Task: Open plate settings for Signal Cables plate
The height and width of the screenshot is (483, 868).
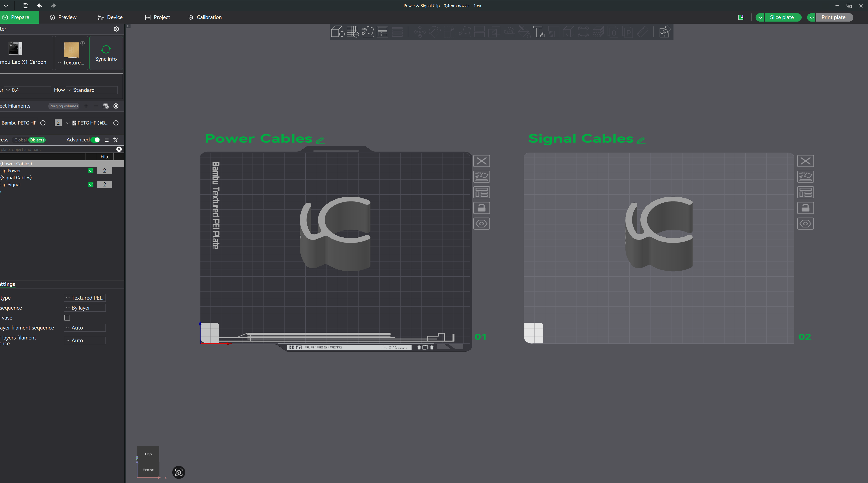Action: click(805, 224)
